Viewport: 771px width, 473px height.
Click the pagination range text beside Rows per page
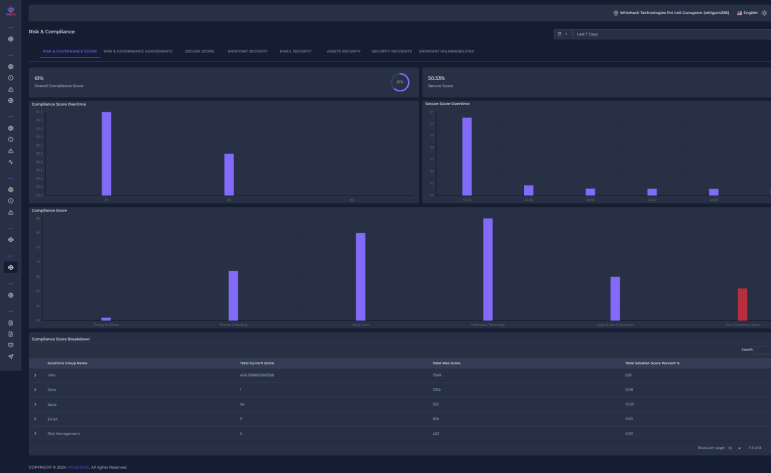point(755,448)
